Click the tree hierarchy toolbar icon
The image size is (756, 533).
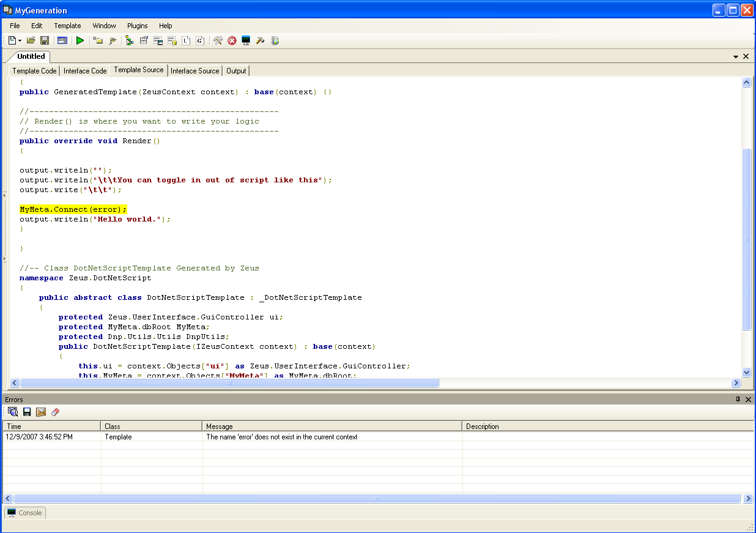129,40
